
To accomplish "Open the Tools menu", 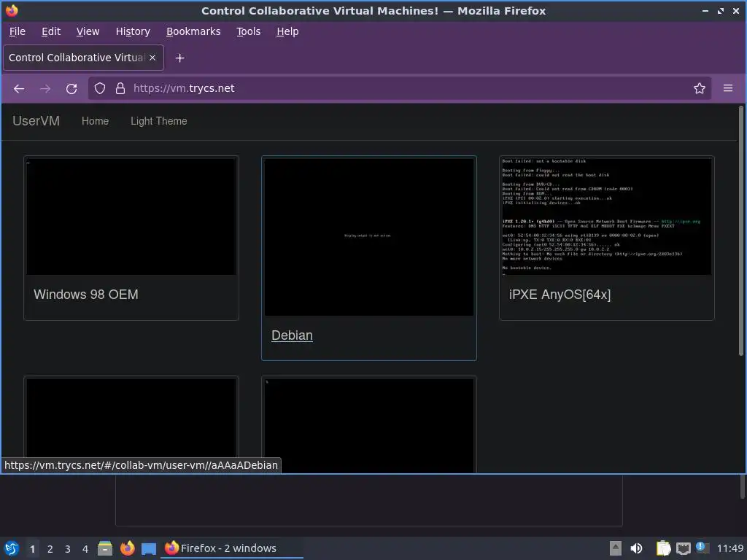I will (x=248, y=31).
